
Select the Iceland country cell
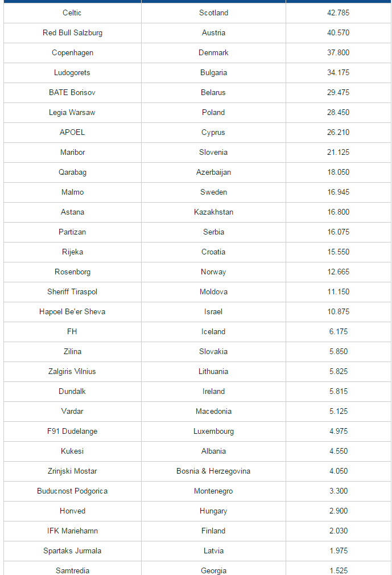point(213,331)
